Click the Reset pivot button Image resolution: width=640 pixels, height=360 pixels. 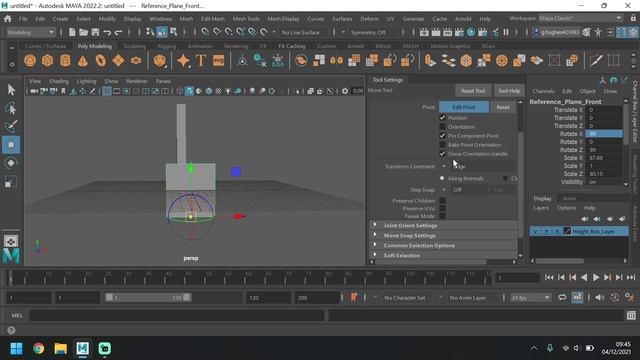click(x=503, y=107)
